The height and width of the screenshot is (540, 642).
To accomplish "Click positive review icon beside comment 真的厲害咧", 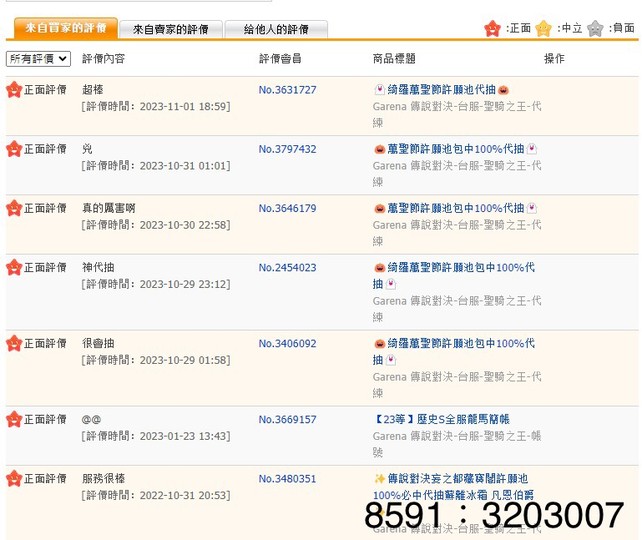I will [14, 208].
